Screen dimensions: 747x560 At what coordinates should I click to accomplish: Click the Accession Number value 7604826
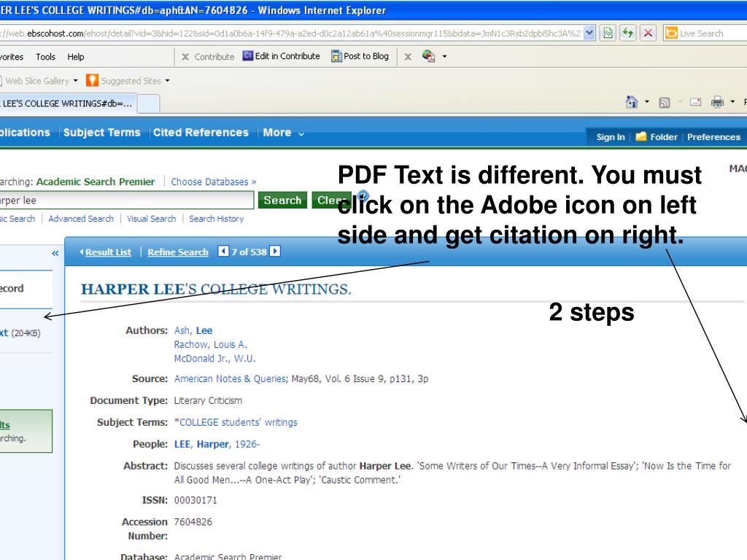click(x=193, y=522)
